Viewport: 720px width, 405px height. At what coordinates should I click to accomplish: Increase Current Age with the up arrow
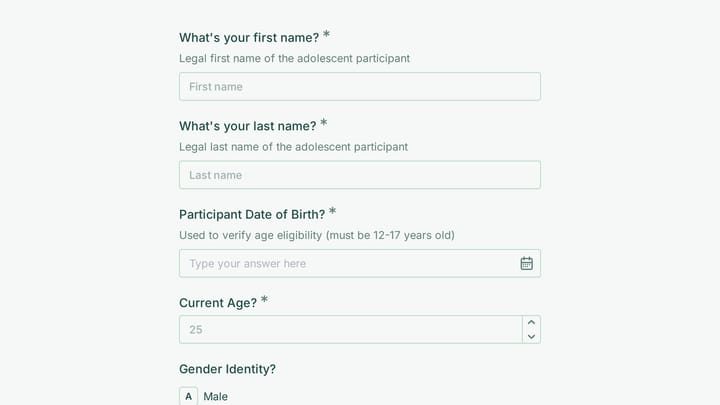[531, 322]
